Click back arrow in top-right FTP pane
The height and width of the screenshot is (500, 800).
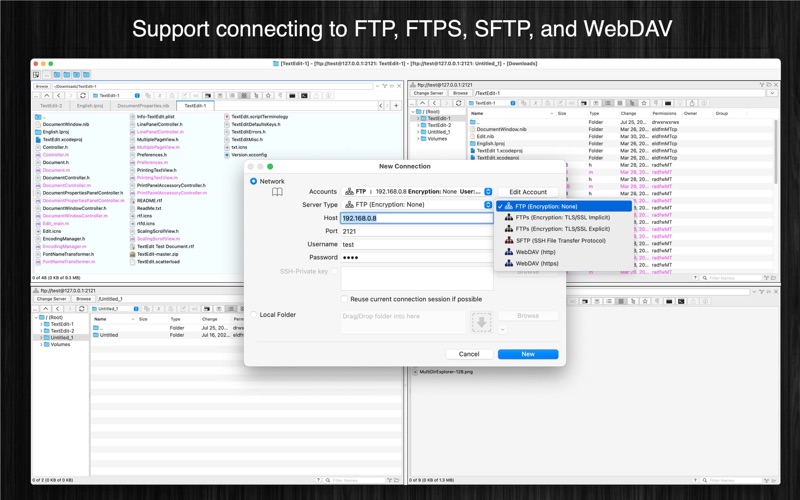click(435, 103)
